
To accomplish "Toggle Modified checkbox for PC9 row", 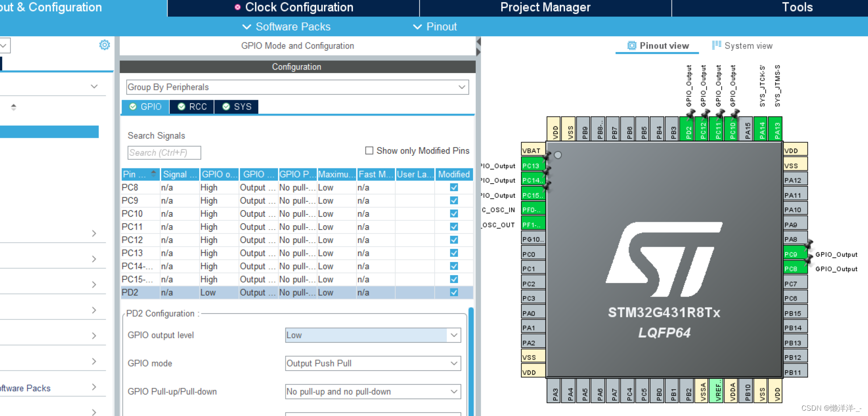I will pyautogui.click(x=454, y=200).
